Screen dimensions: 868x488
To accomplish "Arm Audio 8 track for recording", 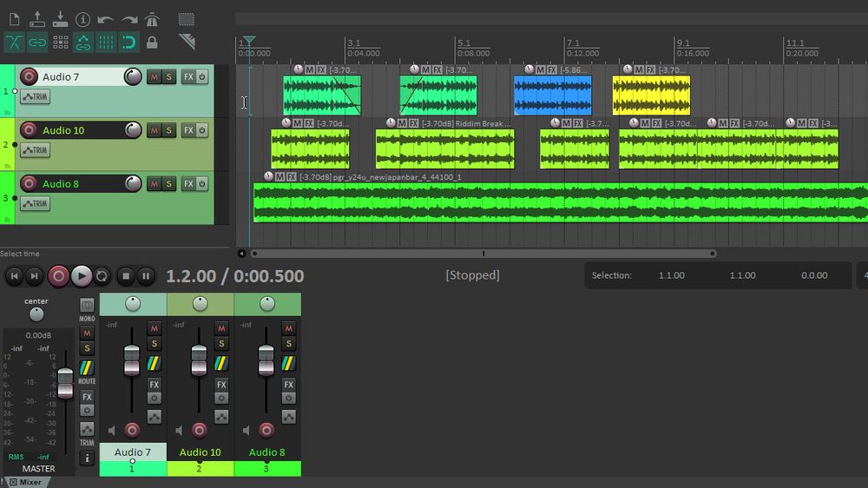I will pyautogui.click(x=29, y=183).
